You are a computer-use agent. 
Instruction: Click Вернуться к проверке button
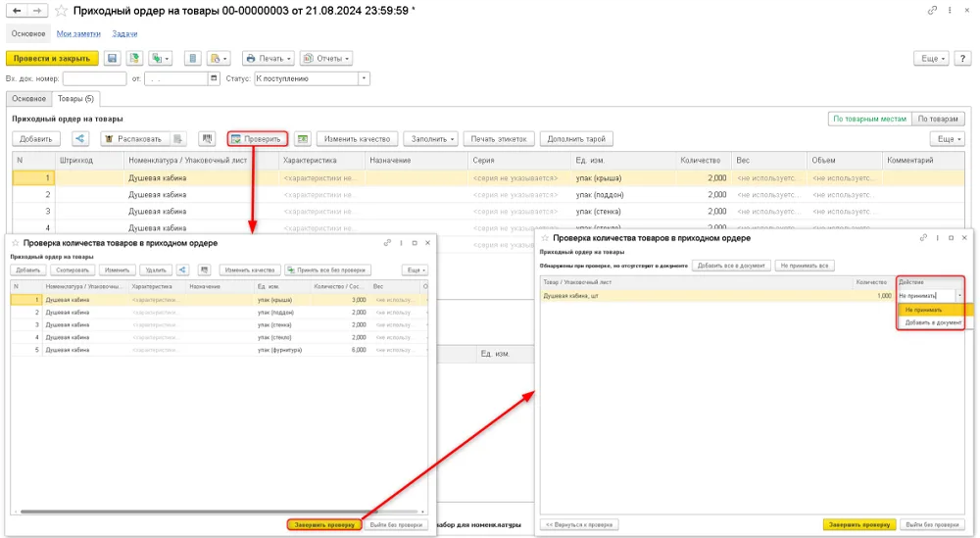coord(579,525)
